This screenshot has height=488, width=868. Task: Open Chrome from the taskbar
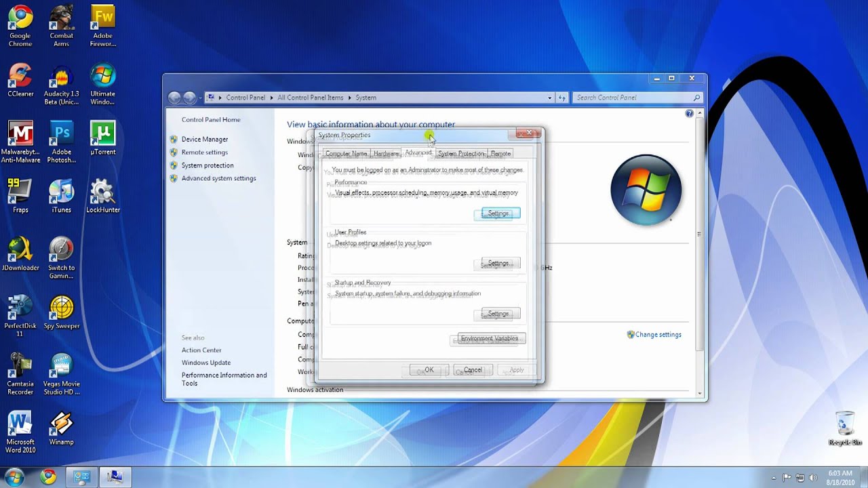(48, 477)
